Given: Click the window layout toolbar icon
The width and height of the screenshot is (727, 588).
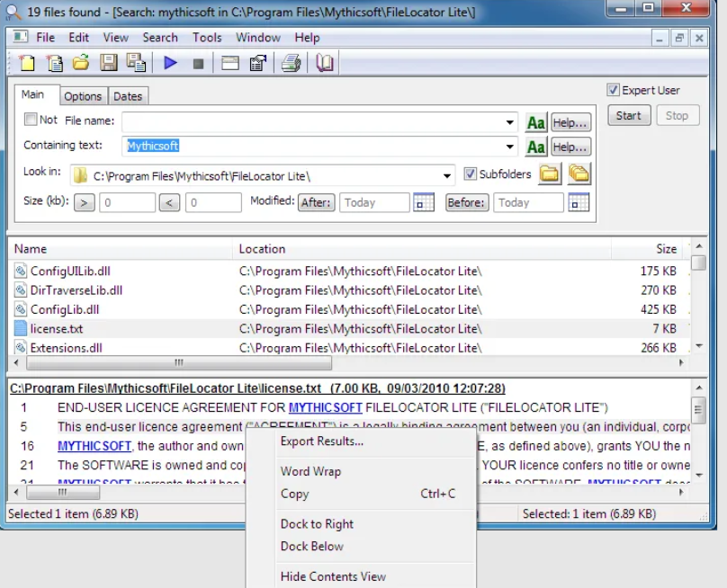Looking at the screenshot, I should [x=230, y=63].
